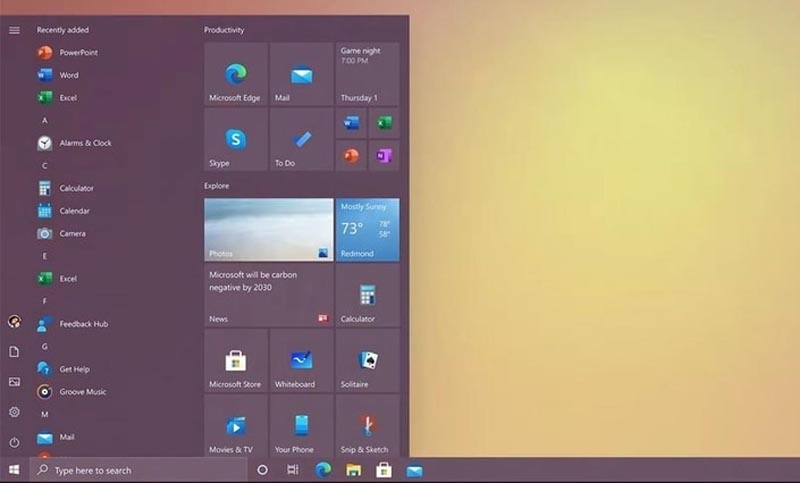Open Mail from the app list
This screenshot has width=800, height=483.
(56, 437)
